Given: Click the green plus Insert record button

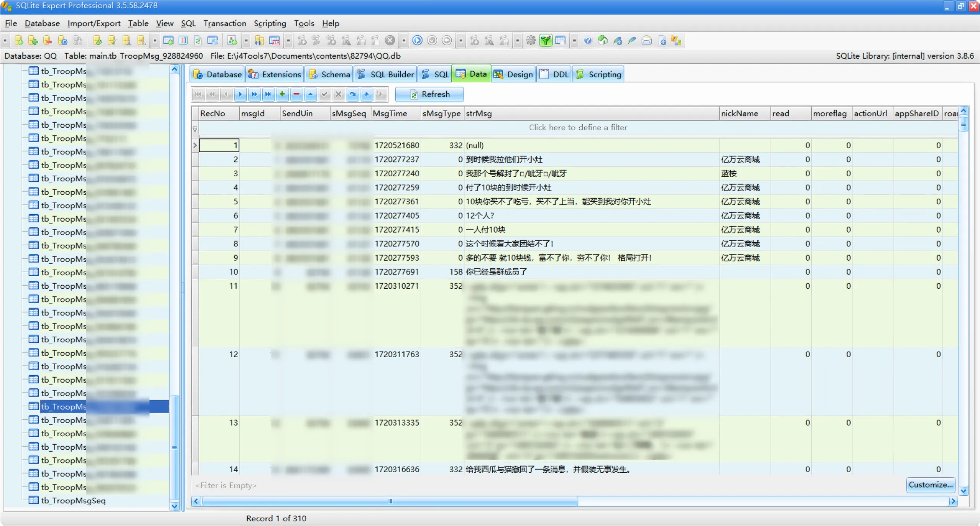Looking at the screenshot, I should [x=282, y=94].
